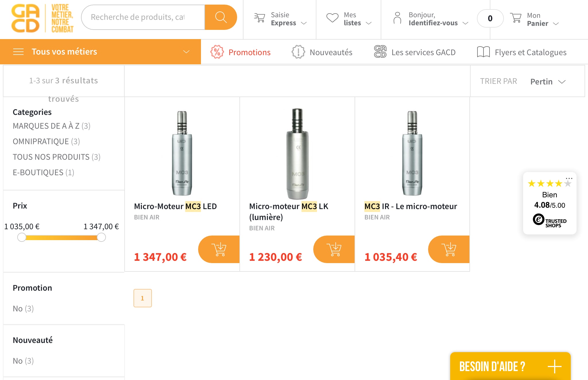
Task: Open the heart wishlist icon
Action: pos(332,18)
